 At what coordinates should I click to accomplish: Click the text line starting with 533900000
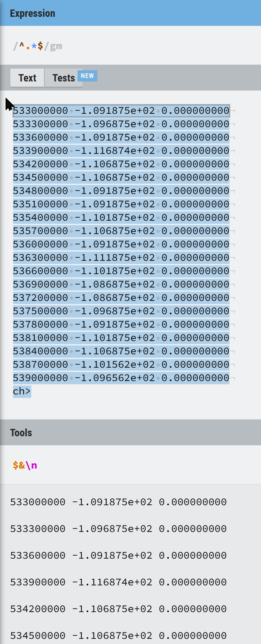point(121,151)
